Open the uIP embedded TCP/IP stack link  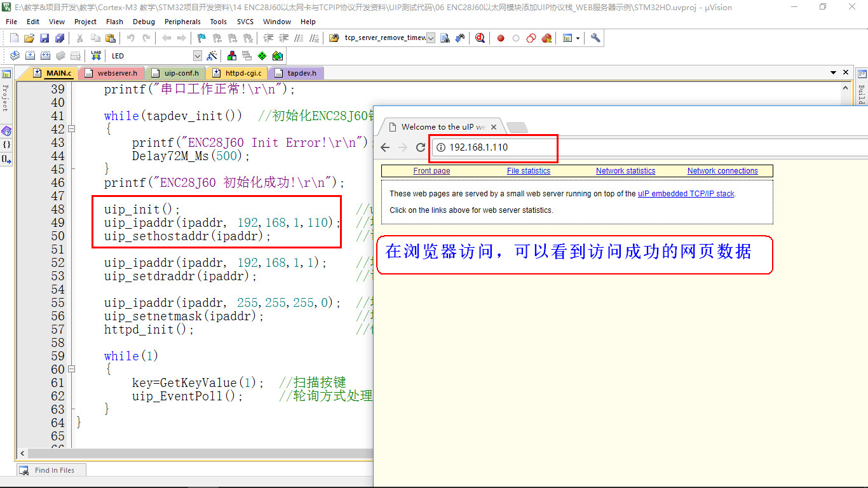coord(686,194)
